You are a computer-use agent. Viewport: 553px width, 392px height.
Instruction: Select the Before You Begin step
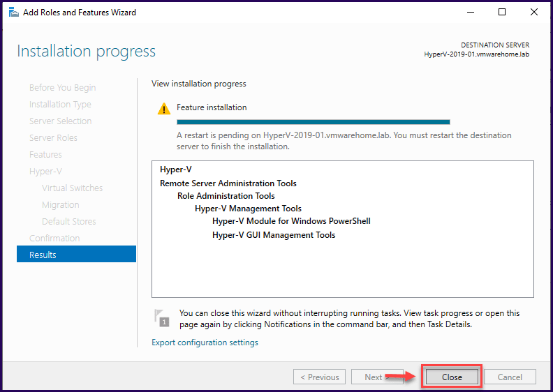[x=62, y=88]
